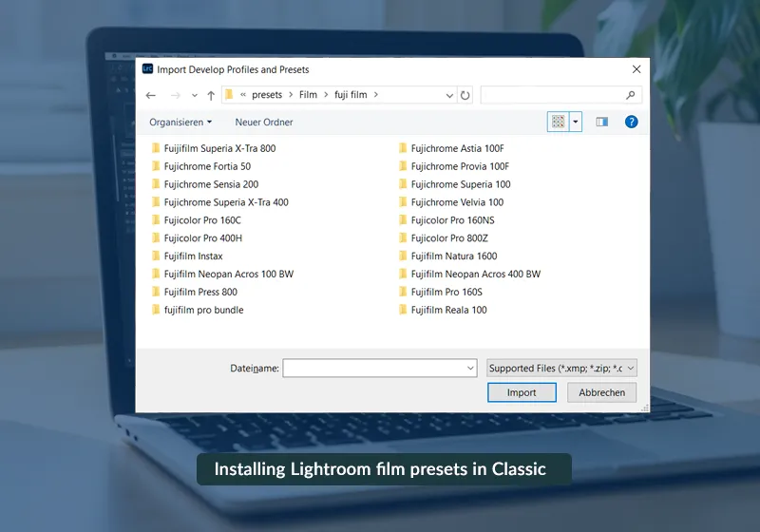Click the Back navigation arrow
Screen dimensions: 760x532
(151, 95)
